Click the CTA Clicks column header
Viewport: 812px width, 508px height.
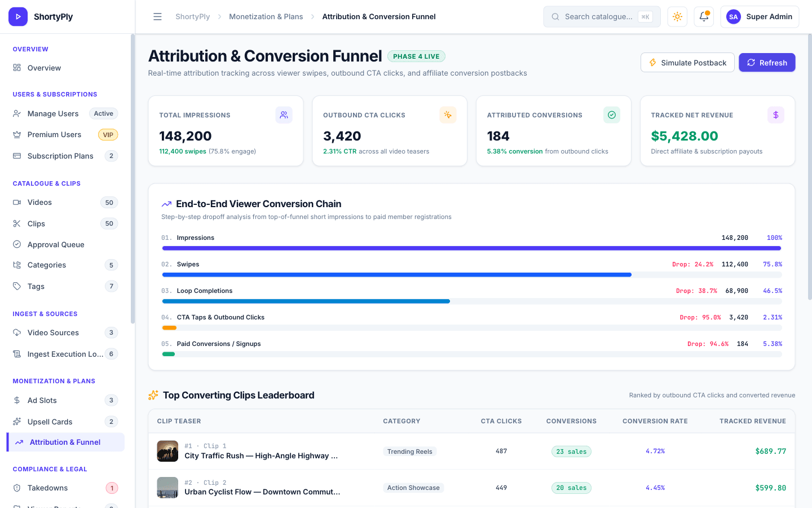point(501,421)
